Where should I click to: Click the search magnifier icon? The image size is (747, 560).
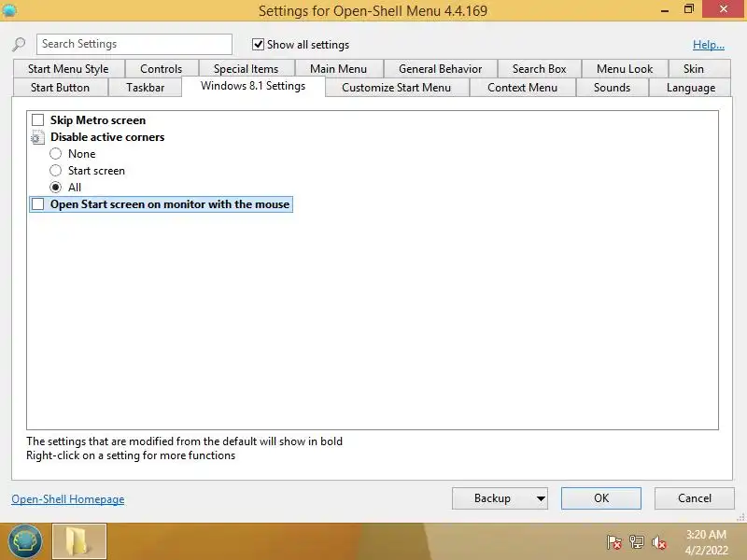click(19, 44)
